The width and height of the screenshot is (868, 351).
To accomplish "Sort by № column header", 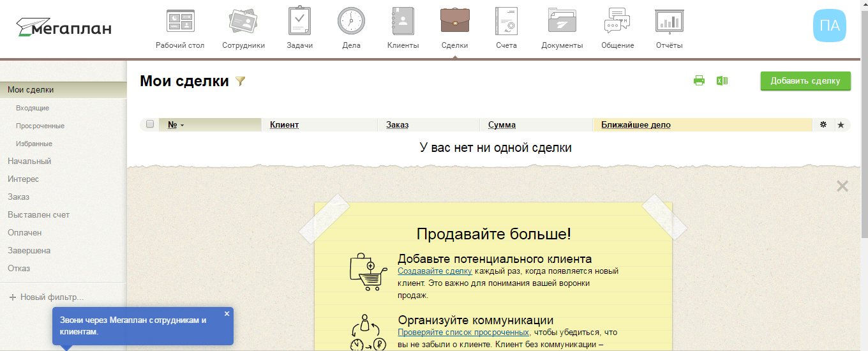I will (x=172, y=125).
